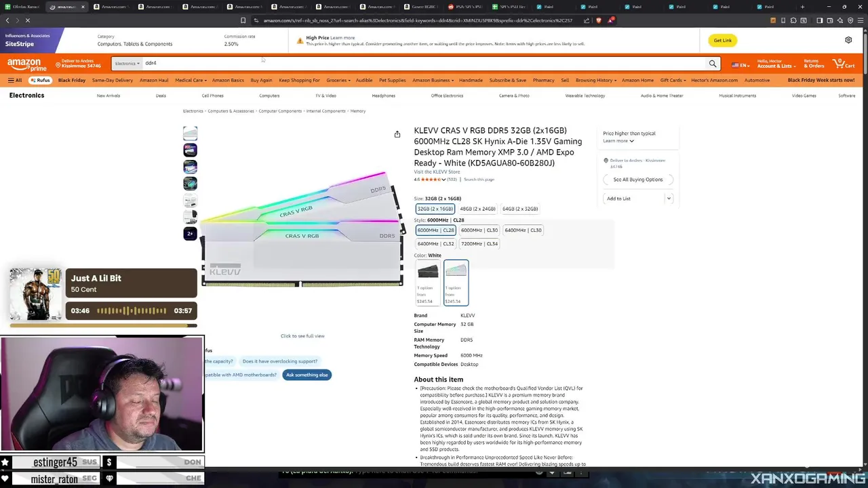This screenshot has width=868, height=488.
Task: Select the 6000MHz CL28 style option
Action: (435, 230)
